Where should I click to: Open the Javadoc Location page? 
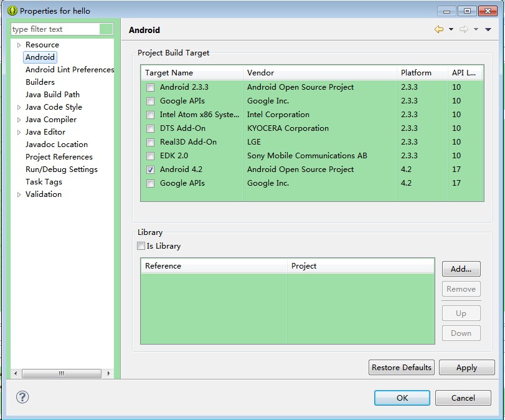pyautogui.click(x=57, y=145)
